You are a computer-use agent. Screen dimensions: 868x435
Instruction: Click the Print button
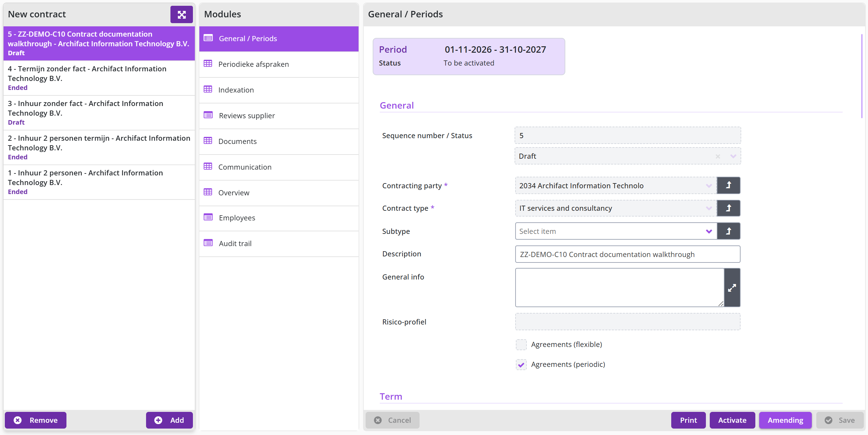pyautogui.click(x=688, y=420)
